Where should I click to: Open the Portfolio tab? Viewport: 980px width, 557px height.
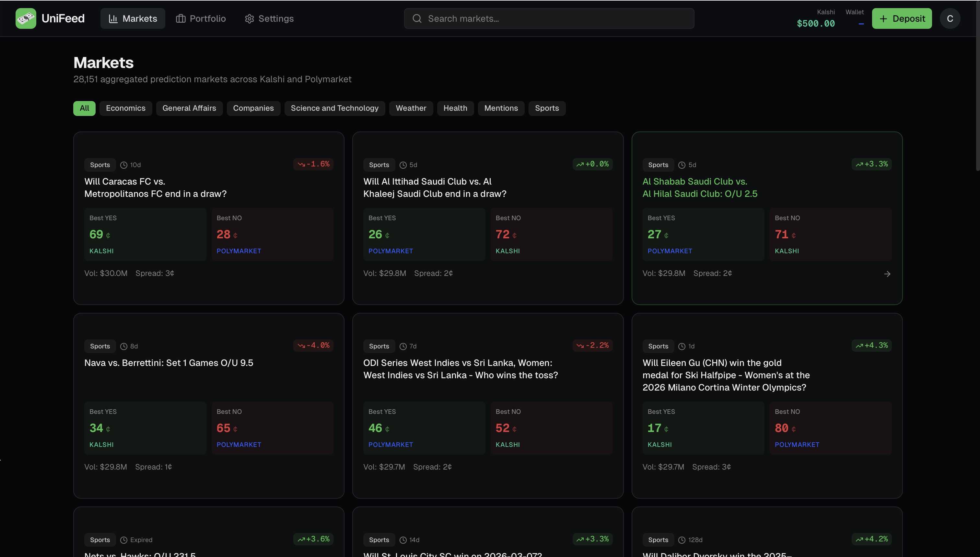[x=201, y=18]
